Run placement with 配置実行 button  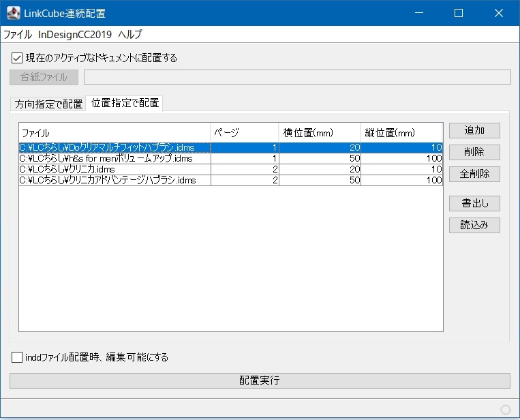click(260, 380)
